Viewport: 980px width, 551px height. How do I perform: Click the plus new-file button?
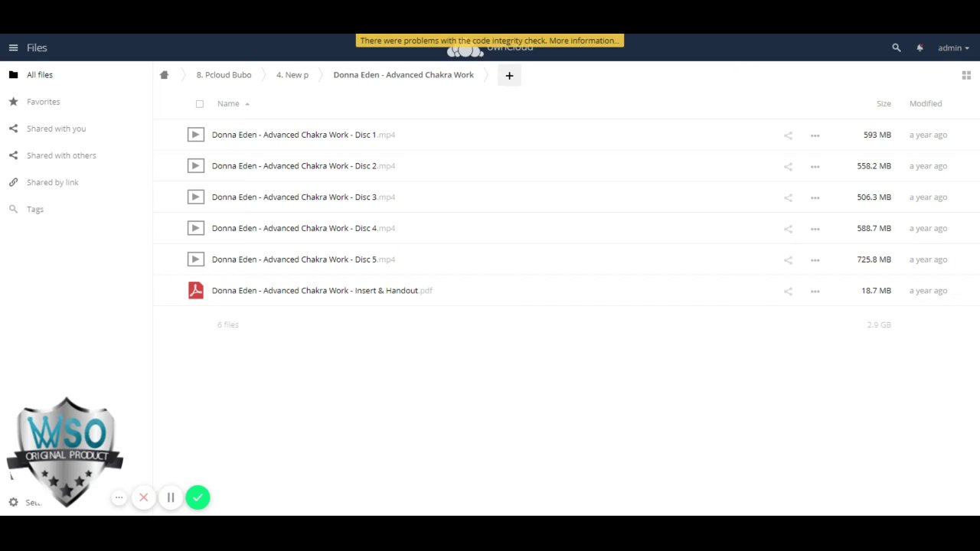[509, 75]
